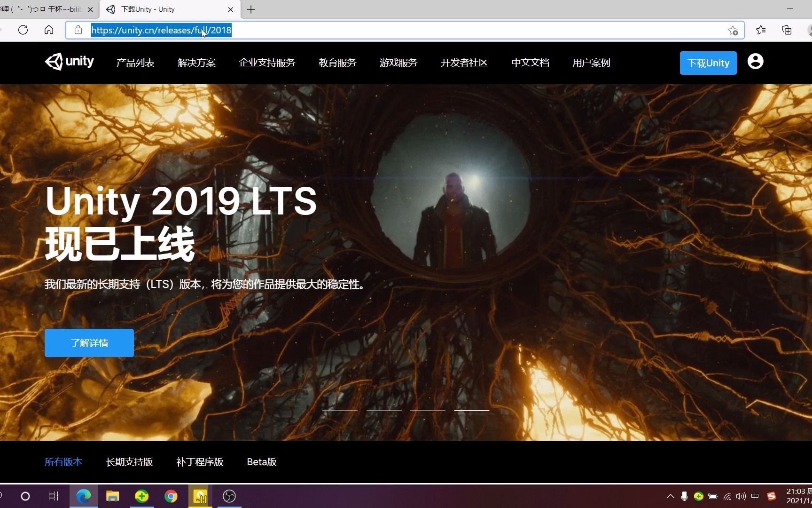
Task: Open the 游戏服务 menu
Action: tap(398, 63)
